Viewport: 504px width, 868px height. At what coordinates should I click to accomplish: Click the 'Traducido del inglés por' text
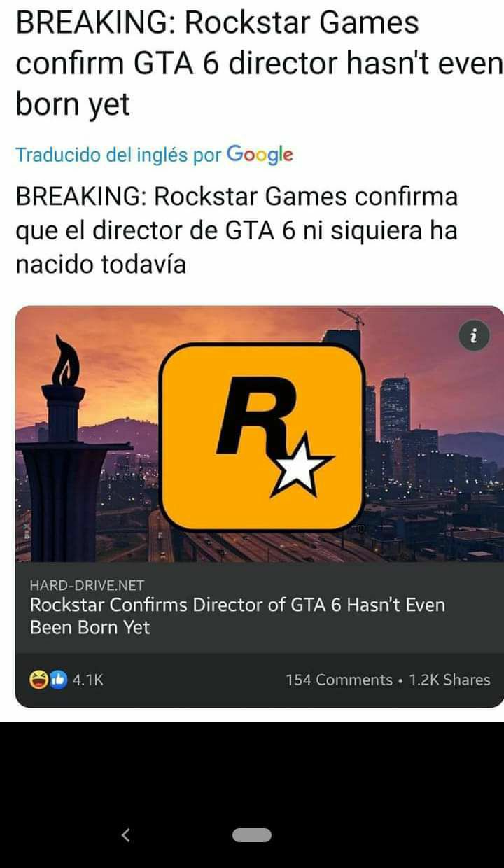click(118, 154)
